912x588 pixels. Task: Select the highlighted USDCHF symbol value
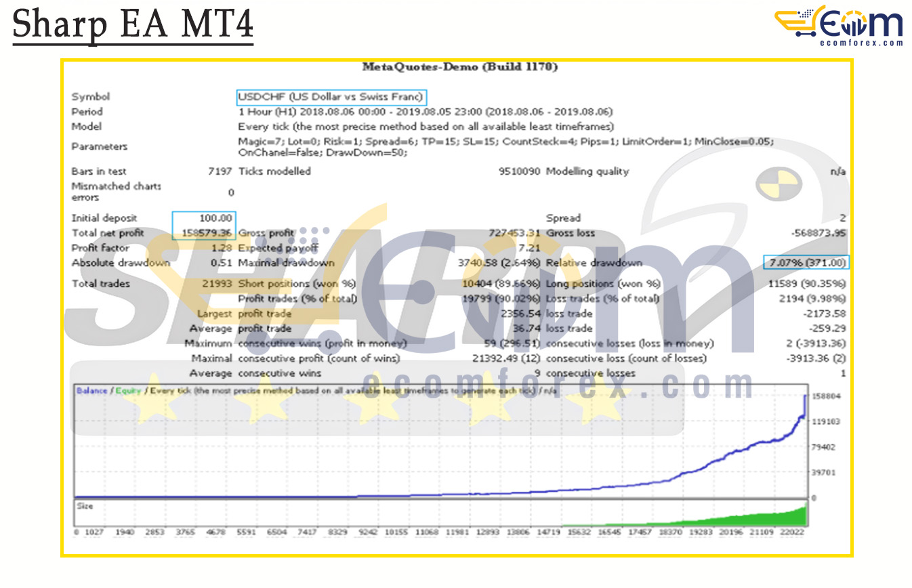331,97
